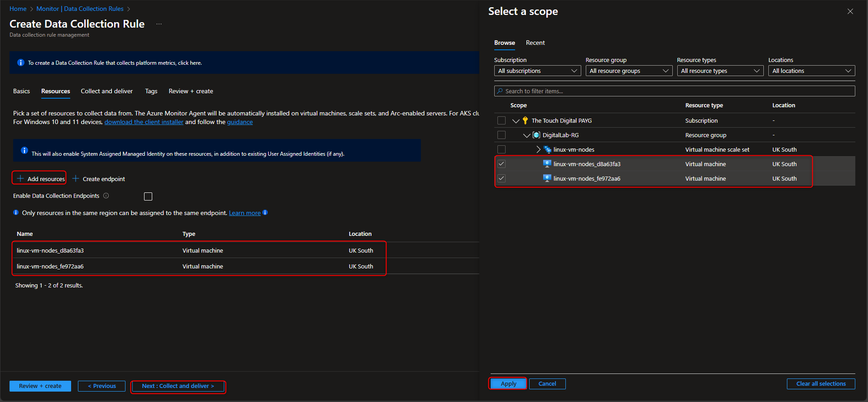Viewport: 868px width, 402px height.
Task: Switch to the Basics tab
Action: tap(21, 91)
